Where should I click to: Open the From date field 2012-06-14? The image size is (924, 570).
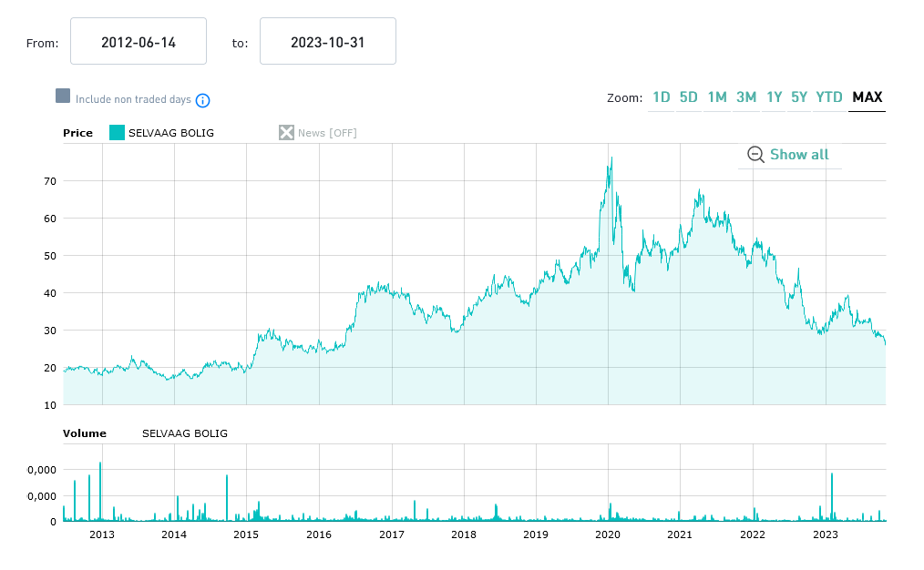click(x=139, y=42)
